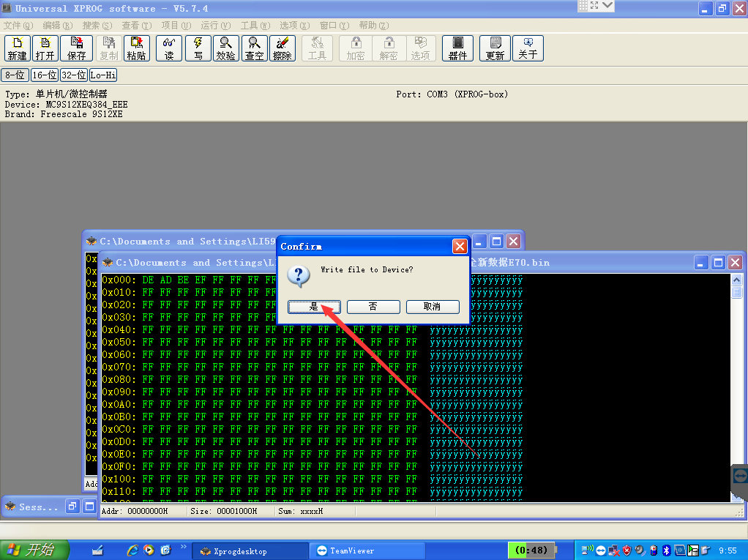The image size is (748, 560).
Task: Click 取消 to cancel dialog
Action: [x=433, y=307]
